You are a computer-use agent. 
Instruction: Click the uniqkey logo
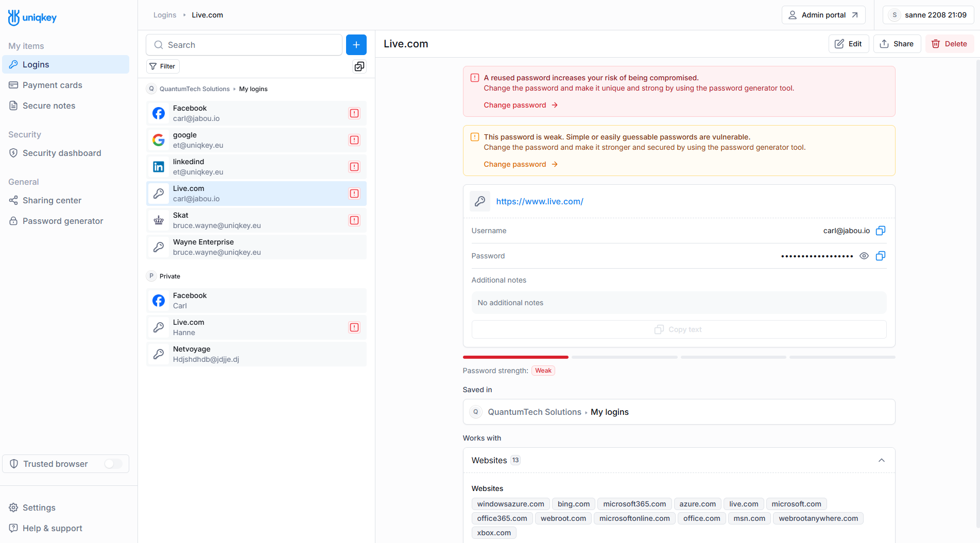point(32,17)
